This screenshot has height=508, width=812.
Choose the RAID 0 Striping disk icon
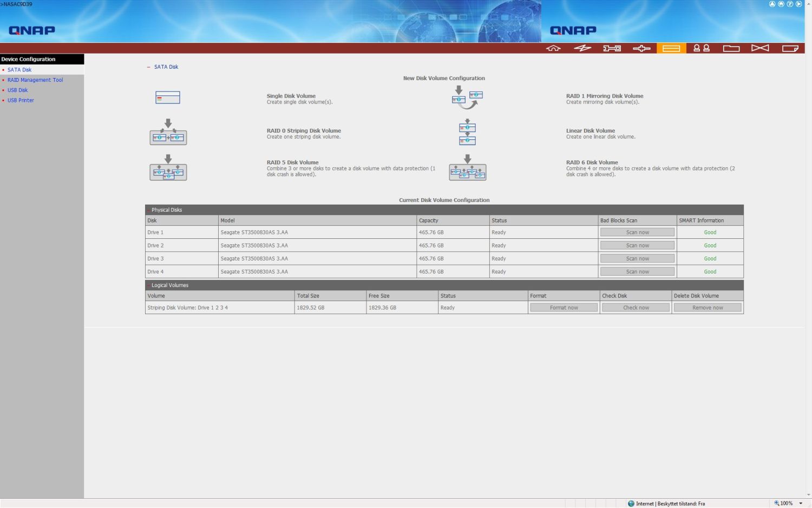[x=168, y=132]
